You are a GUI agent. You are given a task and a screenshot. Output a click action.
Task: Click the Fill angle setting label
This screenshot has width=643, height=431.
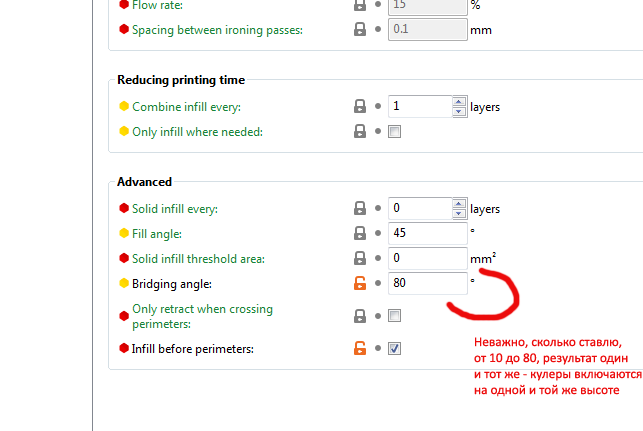(157, 234)
